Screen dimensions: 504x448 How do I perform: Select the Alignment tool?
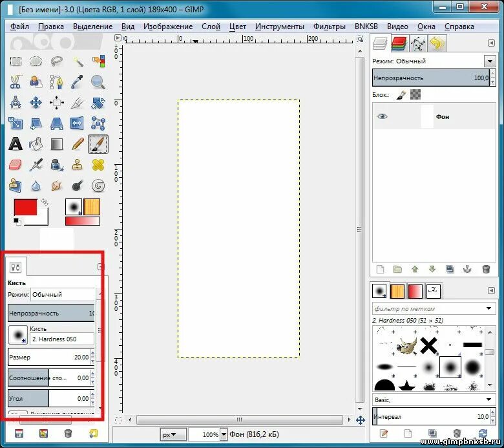click(57, 103)
